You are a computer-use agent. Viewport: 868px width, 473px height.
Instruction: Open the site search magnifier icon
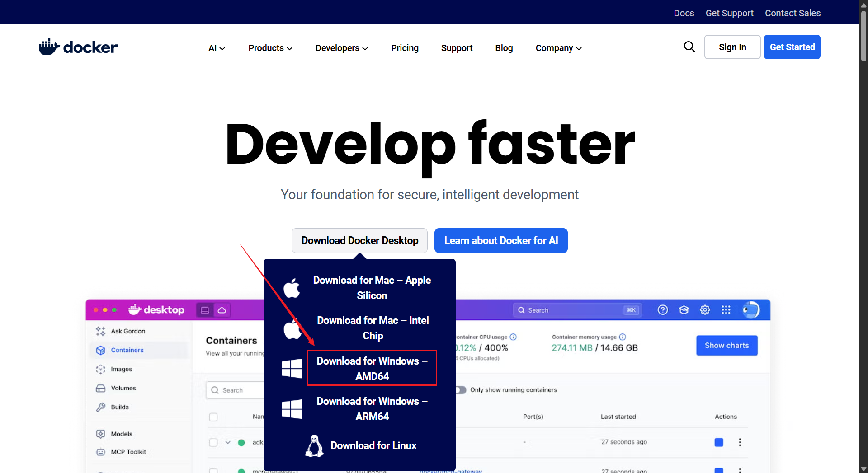[689, 47]
